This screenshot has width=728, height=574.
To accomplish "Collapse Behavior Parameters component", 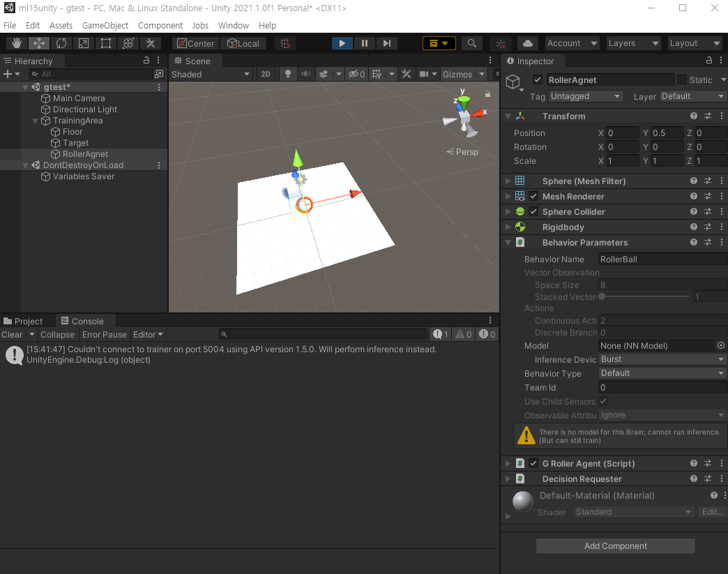I will tap(508, 243).
